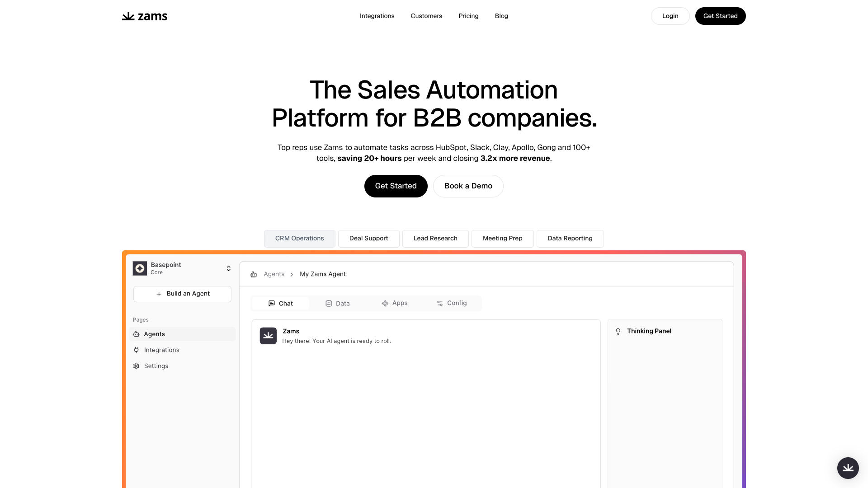Click the Book a Demo button

468,186
